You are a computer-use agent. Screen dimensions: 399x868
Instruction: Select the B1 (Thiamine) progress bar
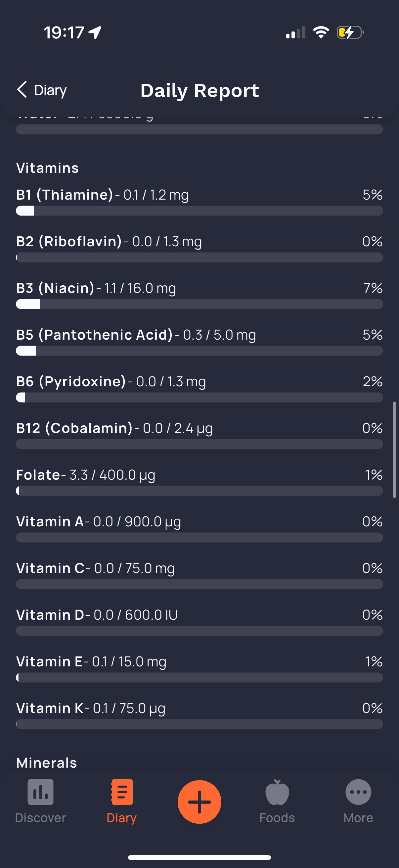pyautogui.click(x=199, y=211)
